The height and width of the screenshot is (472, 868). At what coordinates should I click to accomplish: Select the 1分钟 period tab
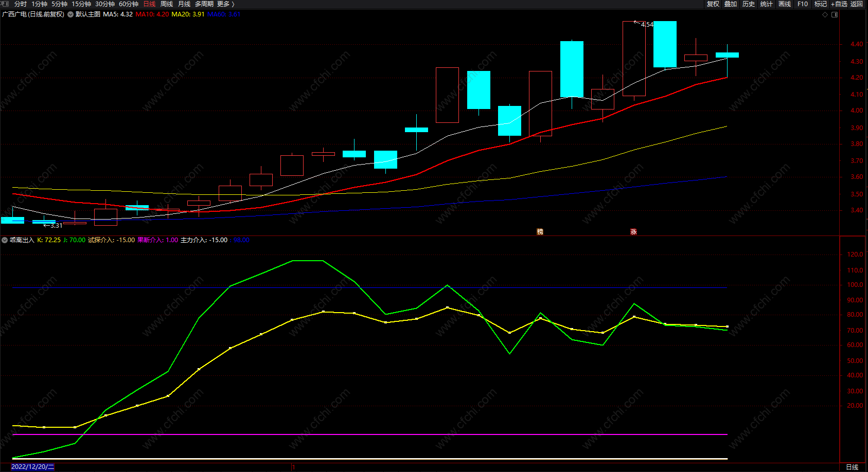tap(39, 4)
